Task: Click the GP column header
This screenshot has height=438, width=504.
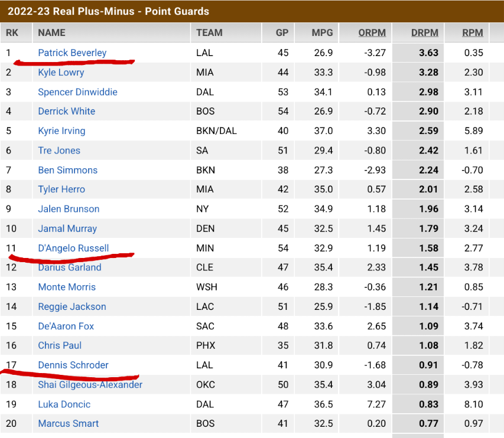Action: [x=282, y=32]
